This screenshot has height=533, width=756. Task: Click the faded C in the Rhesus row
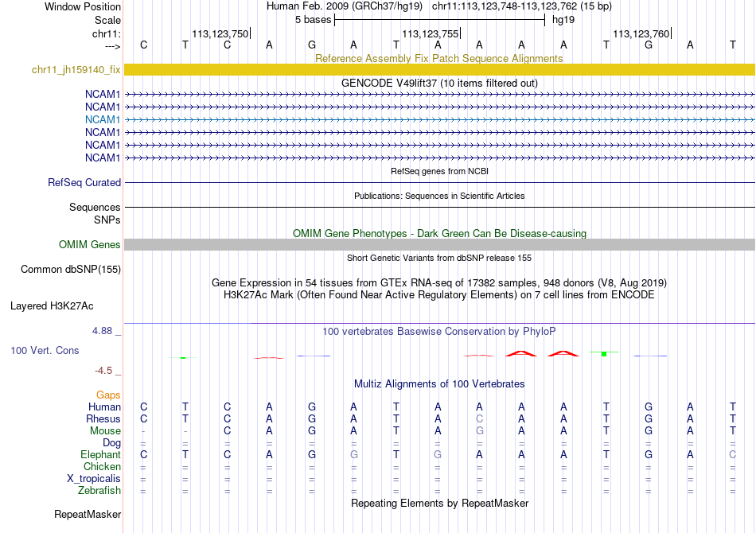pos(479,419)
